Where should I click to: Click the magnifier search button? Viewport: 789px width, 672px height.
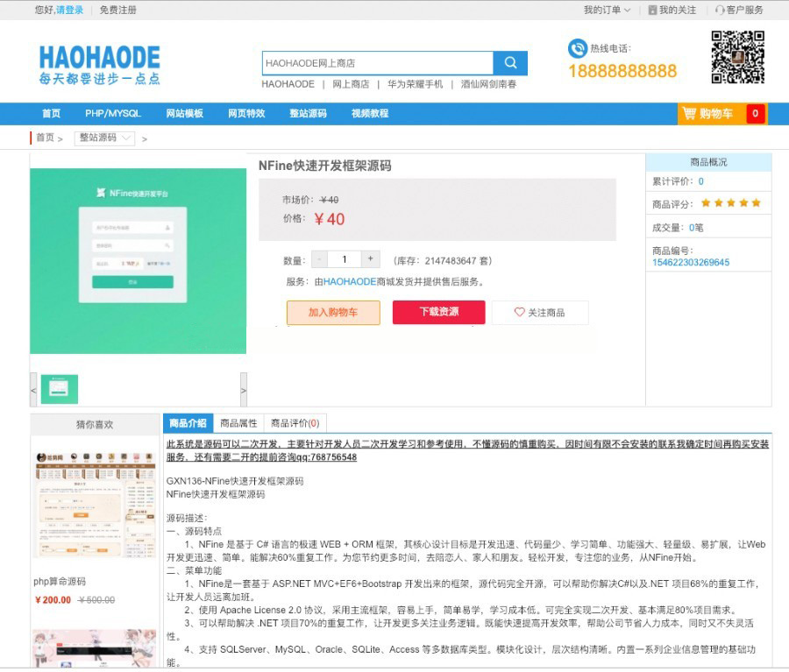[510, 63]
